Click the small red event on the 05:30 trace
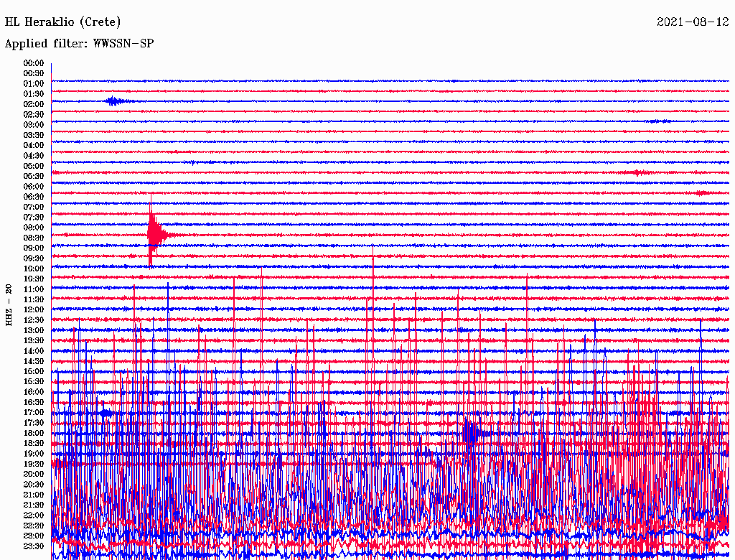Image resolution: width=735 pixels, height=560 pixels. (638, 172)
